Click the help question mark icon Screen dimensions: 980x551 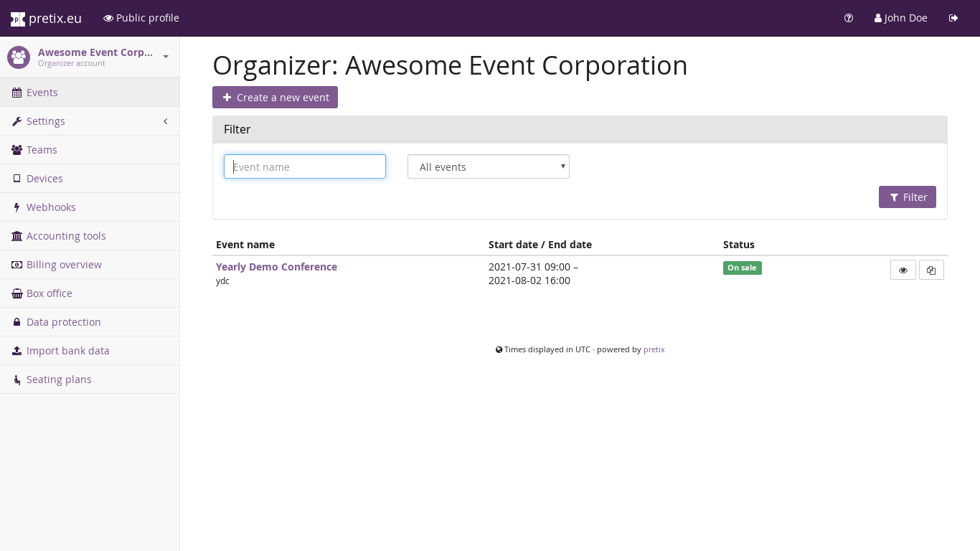[x=849, y=18]
